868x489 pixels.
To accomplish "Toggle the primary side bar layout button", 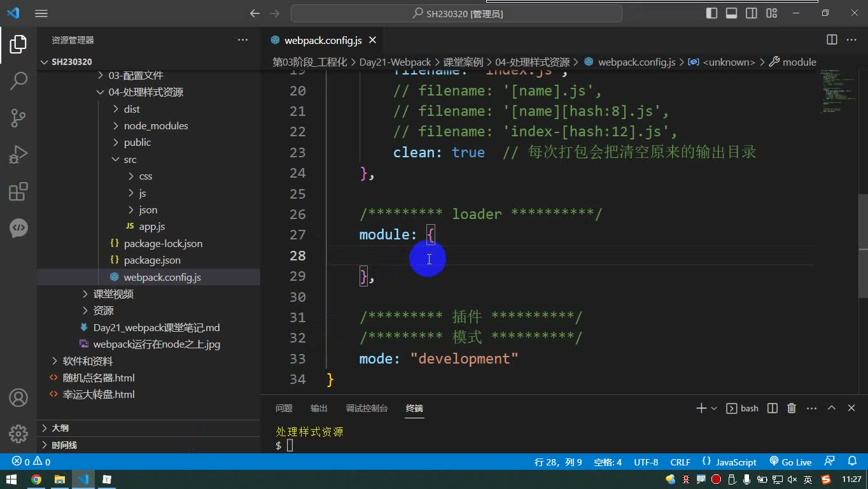I will click(x=712, y=13).
